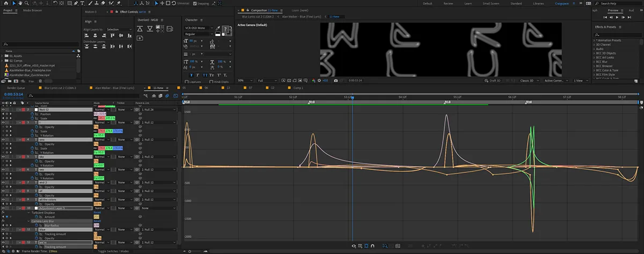Switch to the Standard workspace

coord(516,3)
